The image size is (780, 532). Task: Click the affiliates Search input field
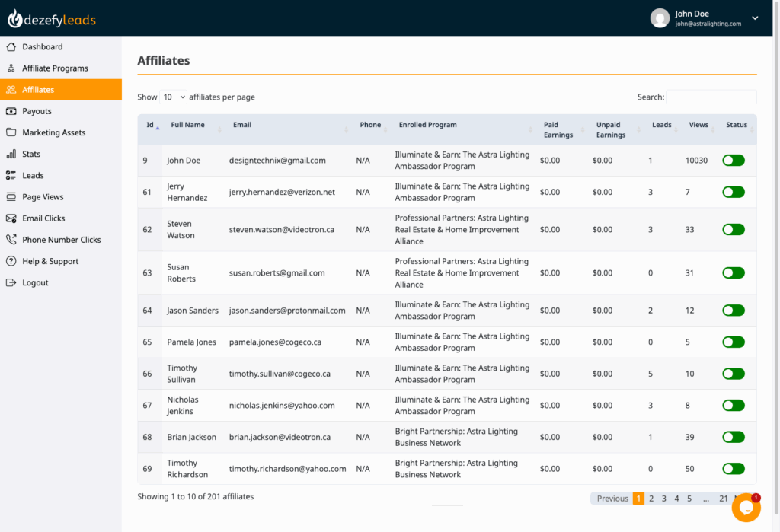click(711, 97)
